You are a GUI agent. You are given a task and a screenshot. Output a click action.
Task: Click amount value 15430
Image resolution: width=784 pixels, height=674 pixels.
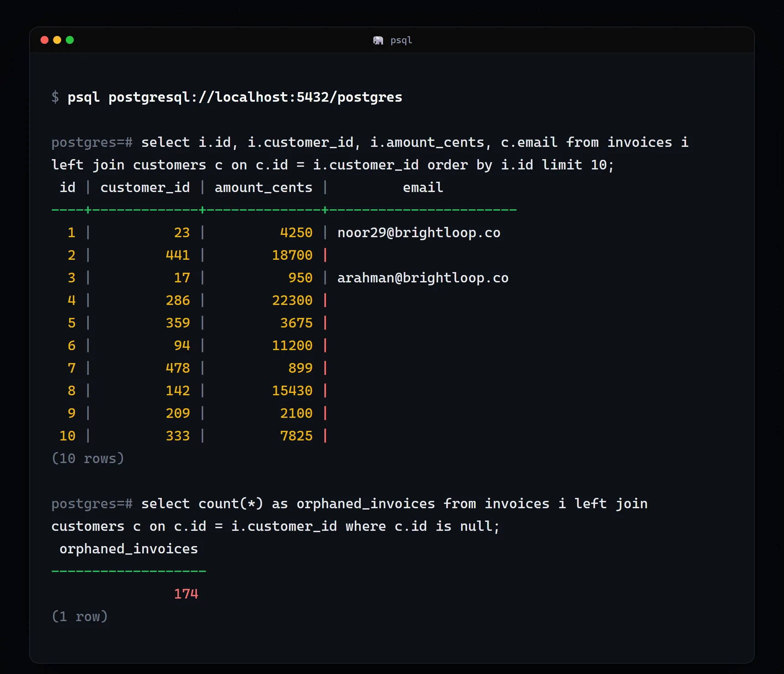pyautogui.click(x=292, y=391)
